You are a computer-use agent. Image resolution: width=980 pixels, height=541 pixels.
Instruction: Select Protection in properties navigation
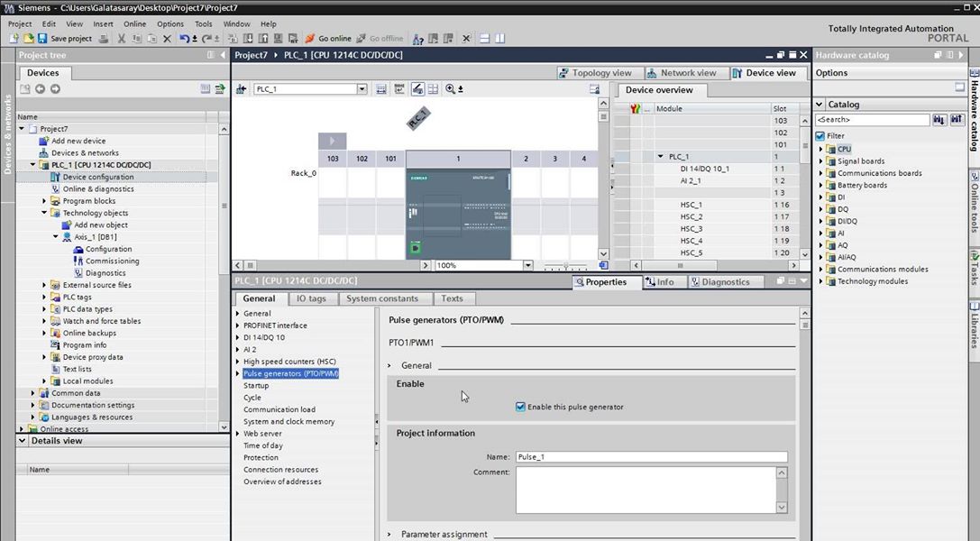click(261, 458)
